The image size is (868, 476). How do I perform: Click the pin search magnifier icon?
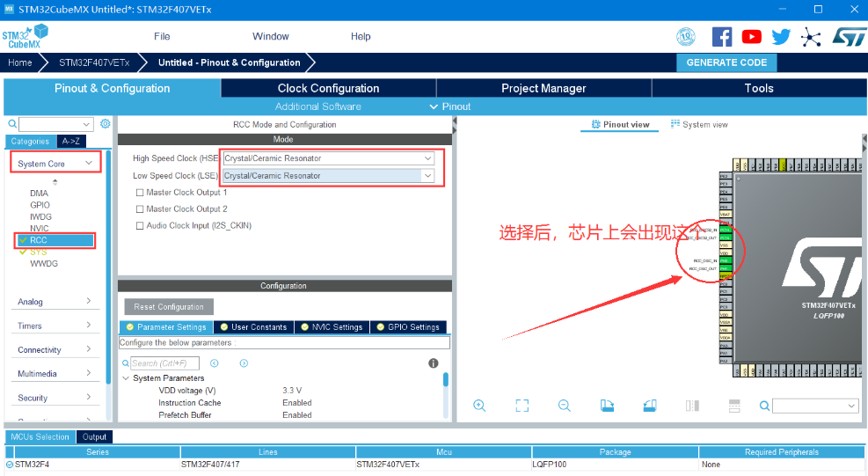[x=764, y=406]
